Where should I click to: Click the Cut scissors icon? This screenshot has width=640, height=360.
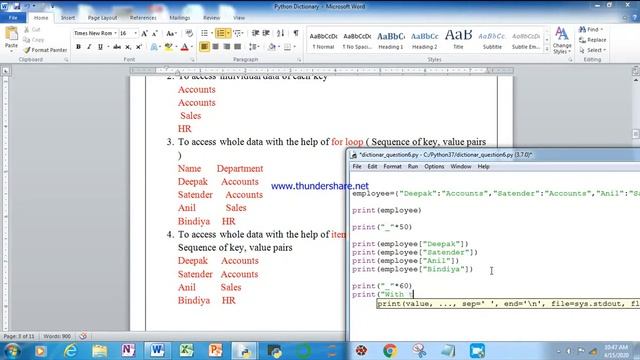(27, 29)
